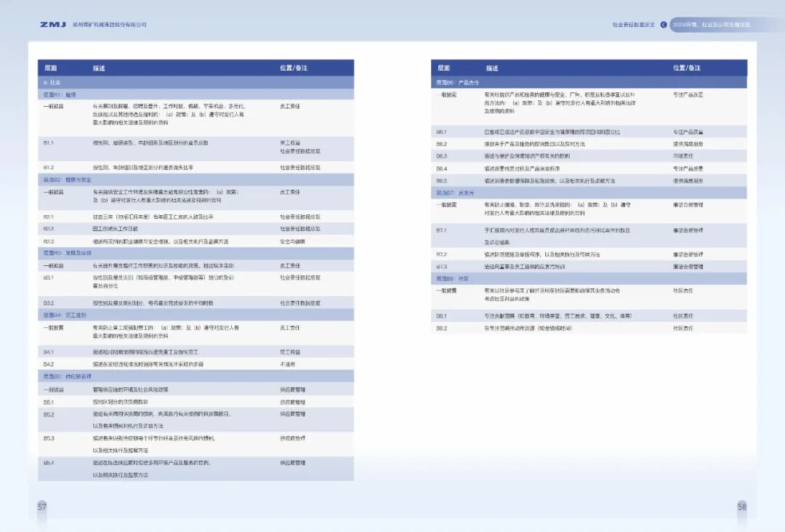This screenshot has height=532, width=785.
Task: Click 提供满意服务 in the B6.2 row
Action: coord(688,144)
